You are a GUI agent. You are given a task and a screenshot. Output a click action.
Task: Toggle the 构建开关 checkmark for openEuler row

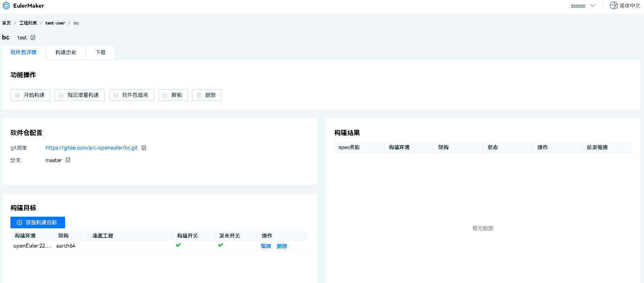click(x=178, y=245)
